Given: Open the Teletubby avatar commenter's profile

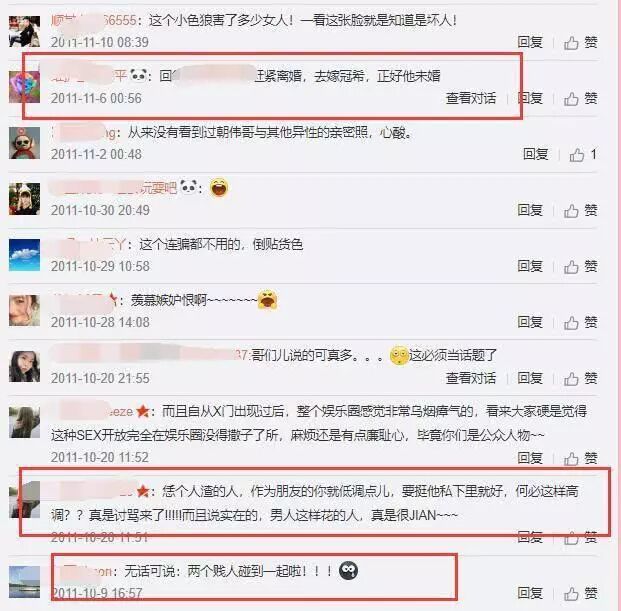Looking at the screenshot, I should (25, 143).
